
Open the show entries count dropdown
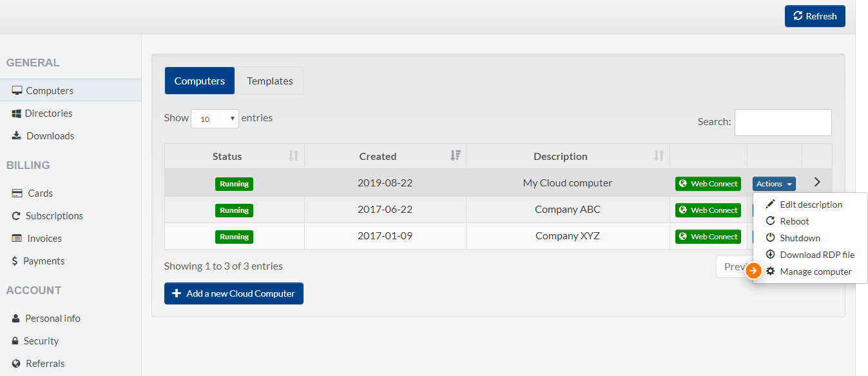coord(215,119)
